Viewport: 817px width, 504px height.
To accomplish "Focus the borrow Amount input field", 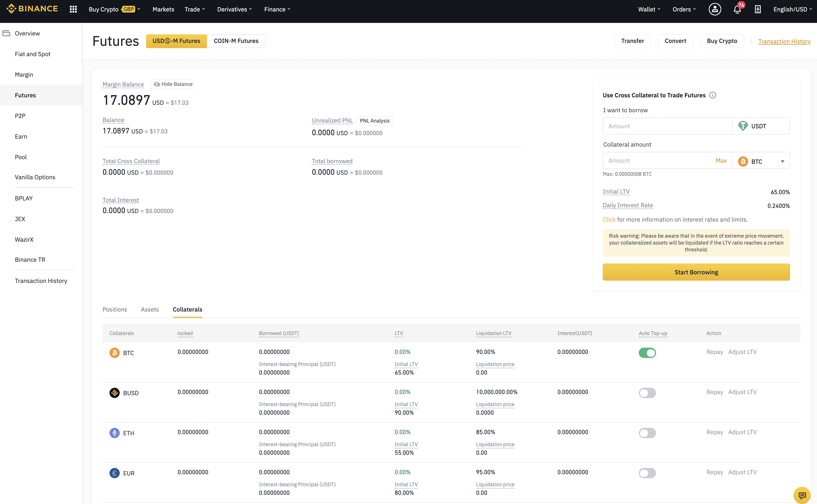I will 667,126.
